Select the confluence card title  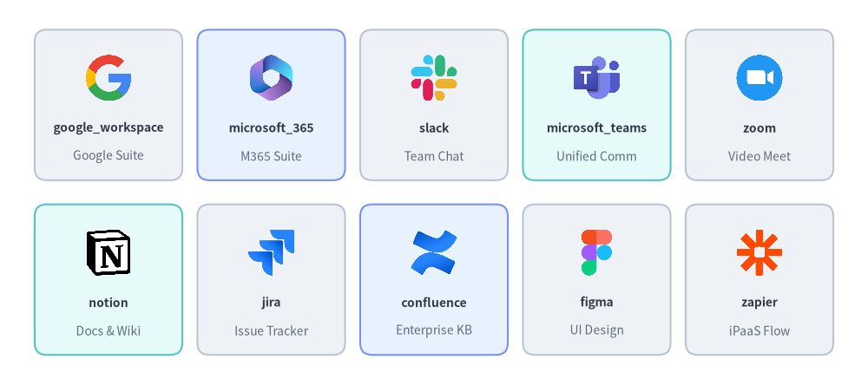(x=434, y=303)
